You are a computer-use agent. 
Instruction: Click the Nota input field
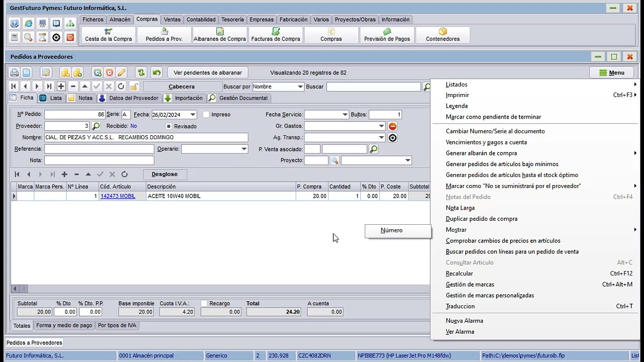99,160
